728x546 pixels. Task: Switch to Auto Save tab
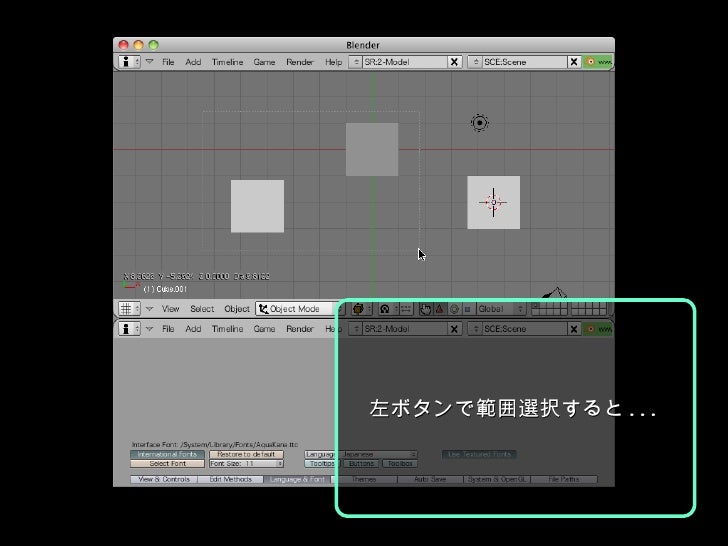click(x=430, y=479)
